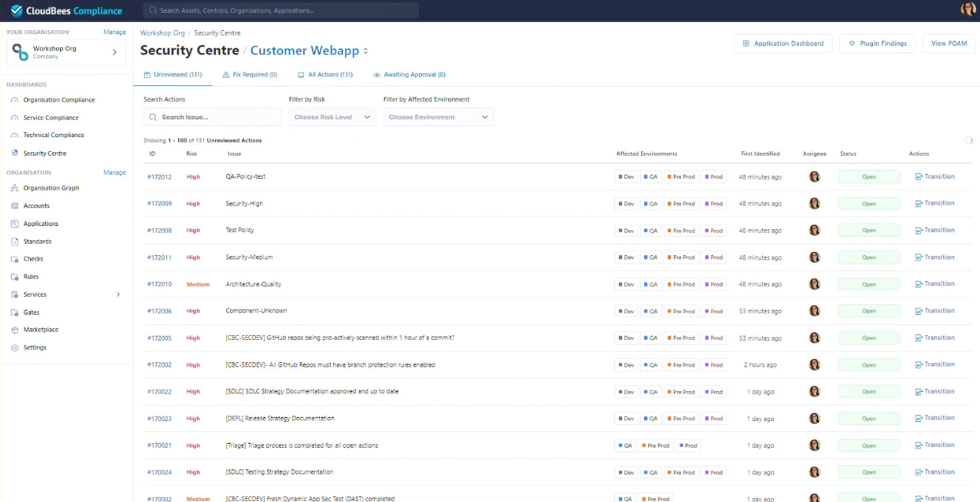Click Workshop Org breadcrumb link
Image resolution: width=980 pixels, height=502 pixels.
[162, 33]
